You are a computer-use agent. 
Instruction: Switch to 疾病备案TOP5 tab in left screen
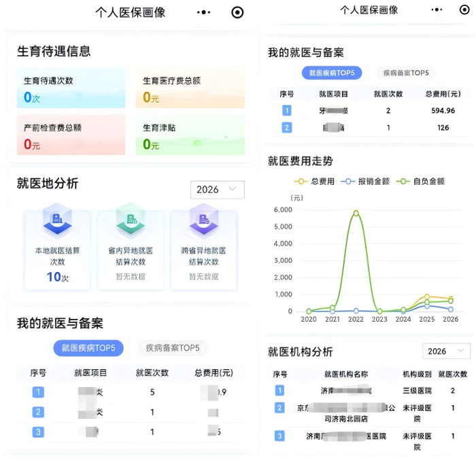click(x=173, y=348)
